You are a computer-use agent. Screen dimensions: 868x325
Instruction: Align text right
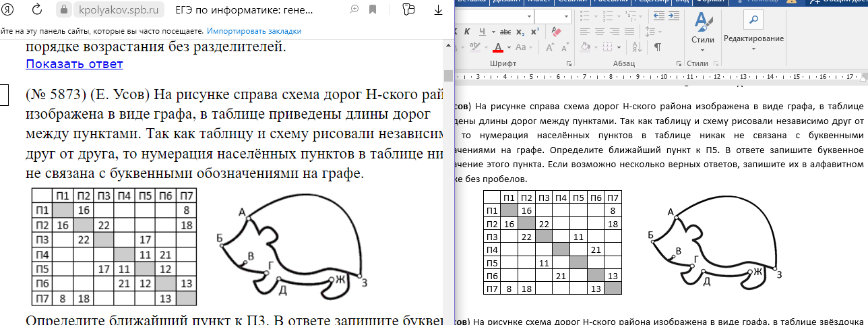pyautogui.click(x=615, y=32)
